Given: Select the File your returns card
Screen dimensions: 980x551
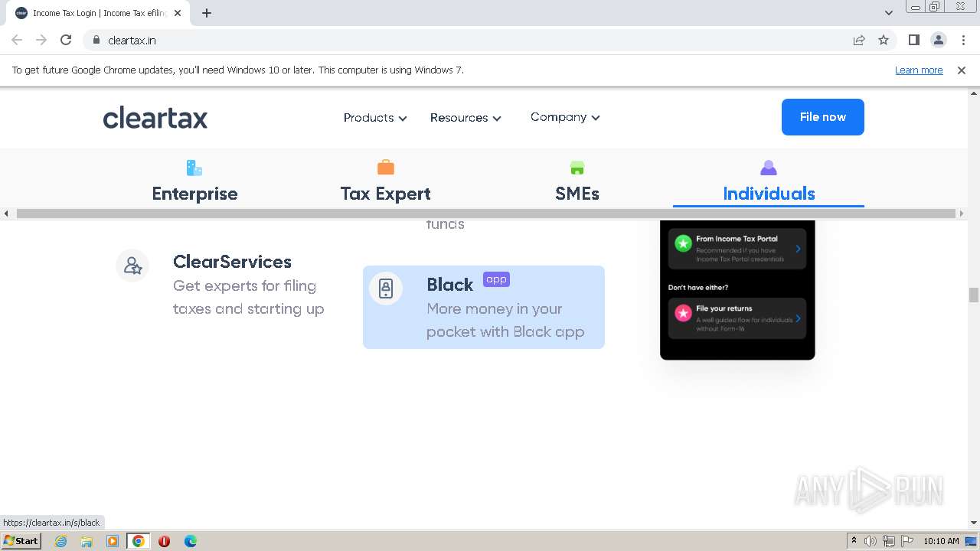Looking at the screenshot, I should (737, 318).
